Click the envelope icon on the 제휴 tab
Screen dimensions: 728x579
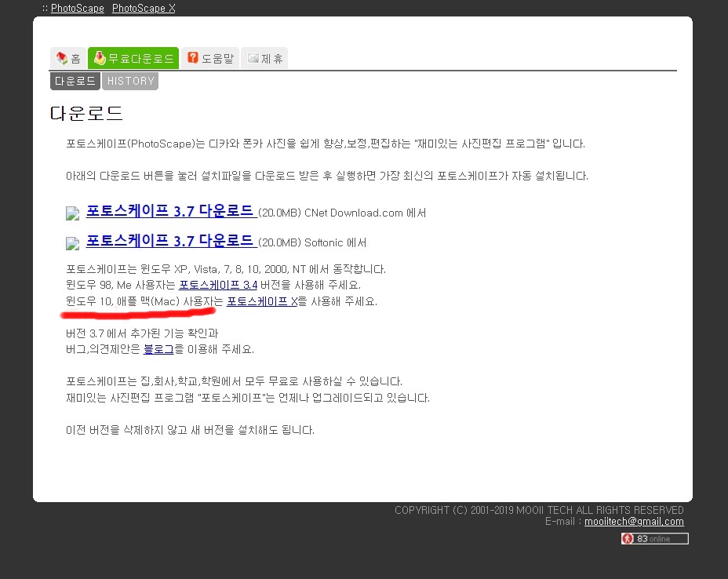coord(253,57)
